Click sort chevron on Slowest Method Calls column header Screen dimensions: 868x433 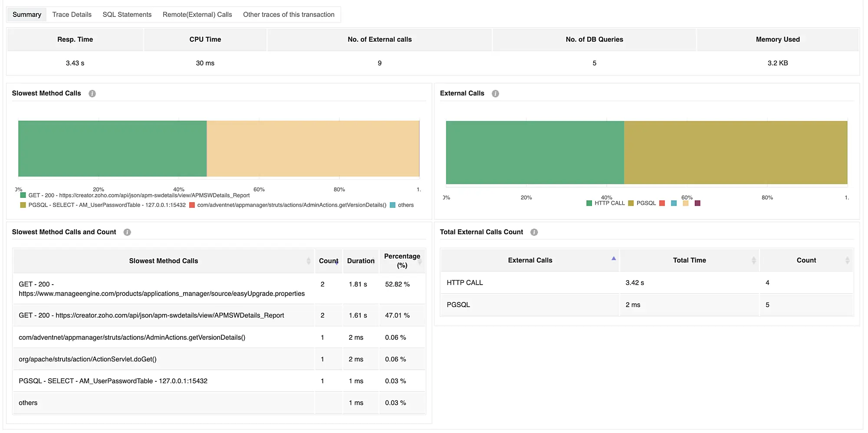click(309, 261)
